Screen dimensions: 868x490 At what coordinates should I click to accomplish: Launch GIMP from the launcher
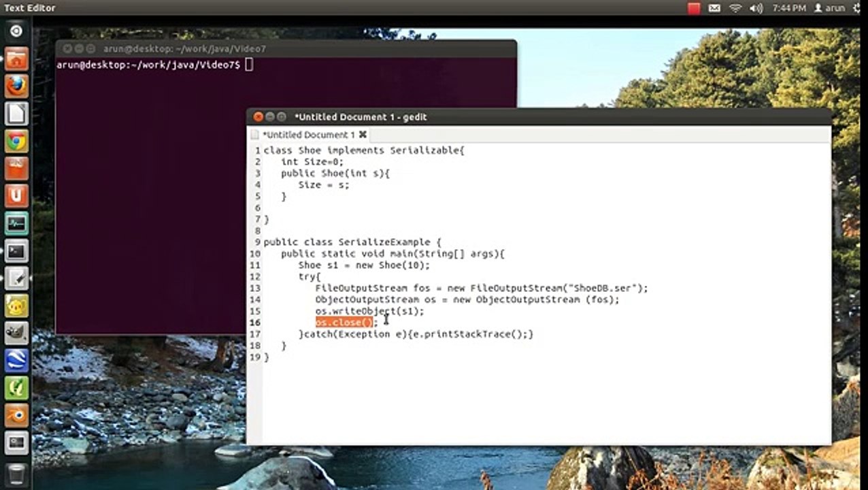[16, 333]
